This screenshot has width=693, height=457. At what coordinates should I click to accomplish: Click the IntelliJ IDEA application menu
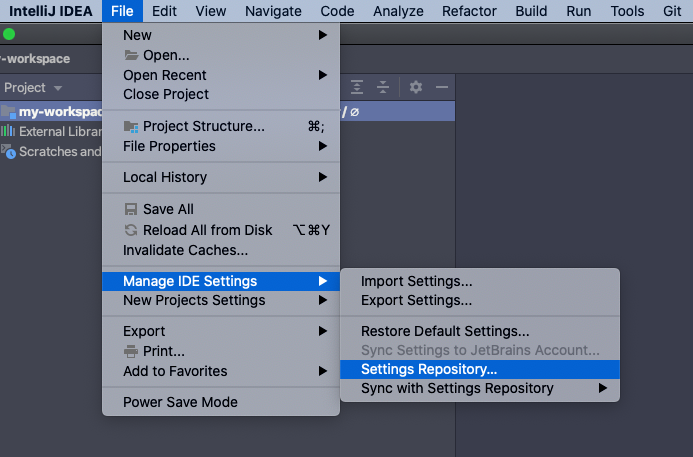(x=51, y=11)
